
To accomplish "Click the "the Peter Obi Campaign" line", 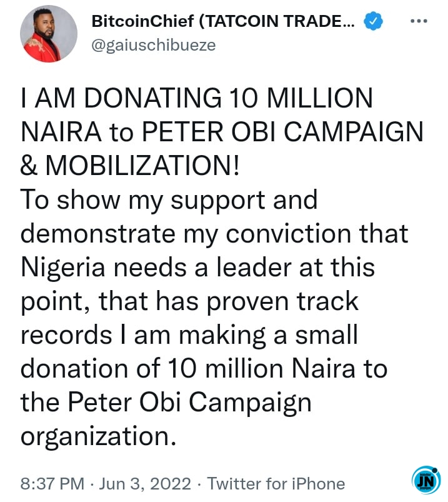I will pyautogui.click(x=166, y=401).
